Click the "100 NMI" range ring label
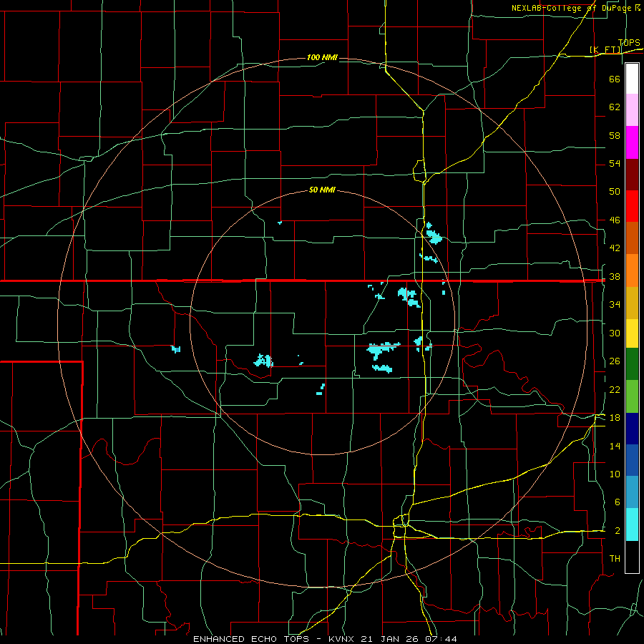The width and height of the screenshot is (644, 644). [x=322, y=57]
